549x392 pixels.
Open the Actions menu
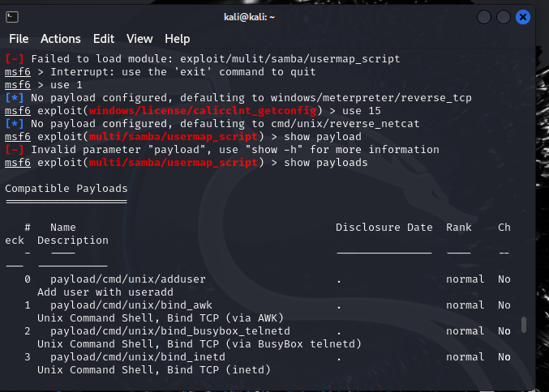61,38
